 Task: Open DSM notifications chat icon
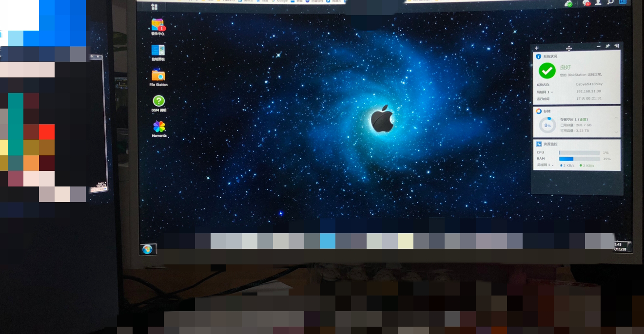tap(586, 3)
